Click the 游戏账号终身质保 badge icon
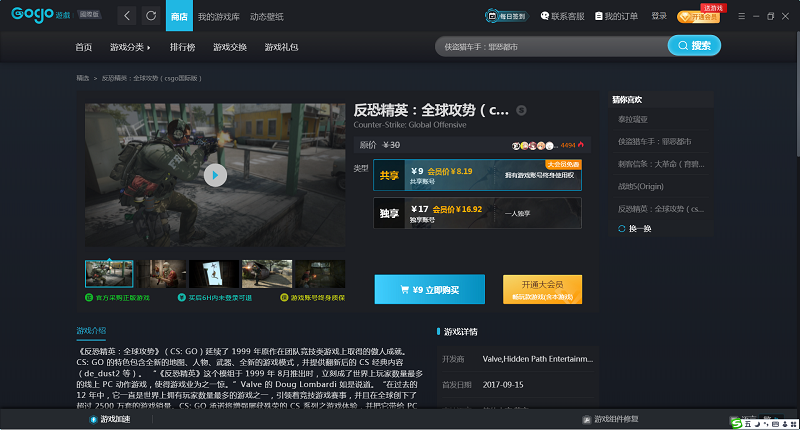 tap(284, 297)
